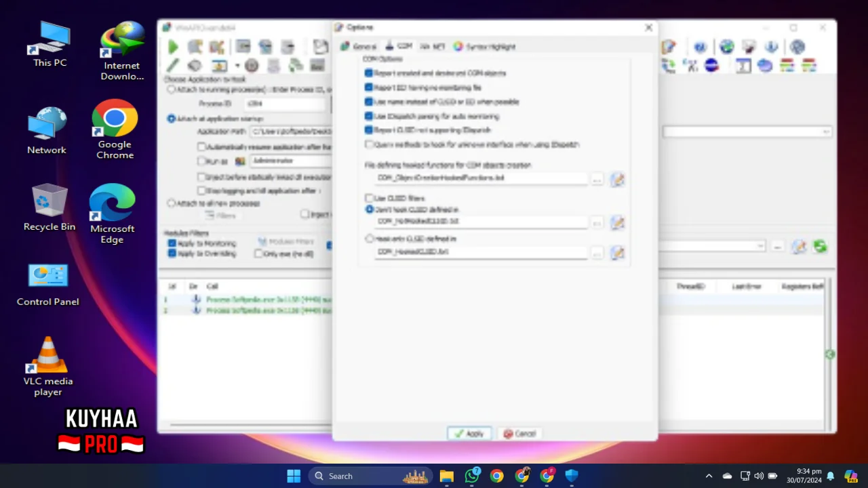Image resolution: width=868 pixels, height=488 pixels.
Task: Launch Microsoft Edge desktop shortcut
Action: [x=113, y=213]
